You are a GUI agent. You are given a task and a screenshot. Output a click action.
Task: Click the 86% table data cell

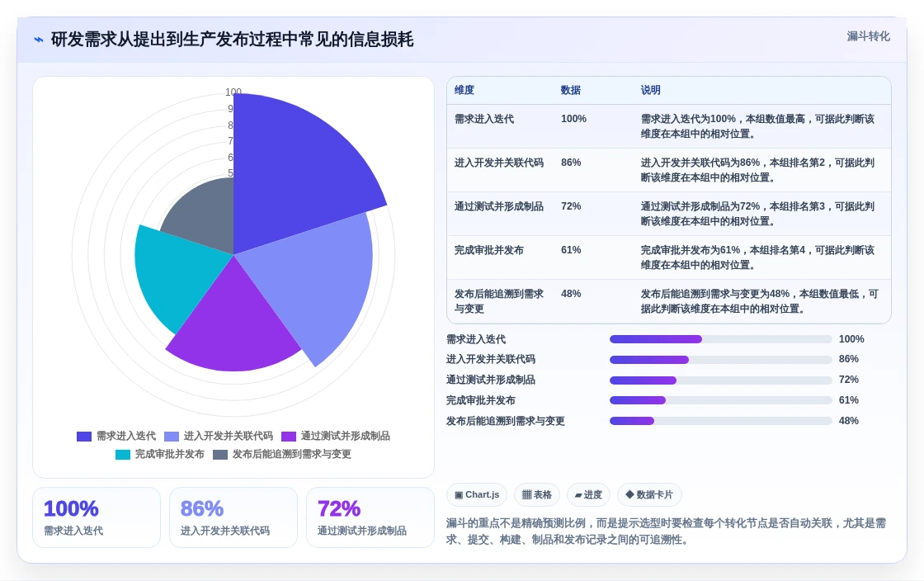coord(571,163)
